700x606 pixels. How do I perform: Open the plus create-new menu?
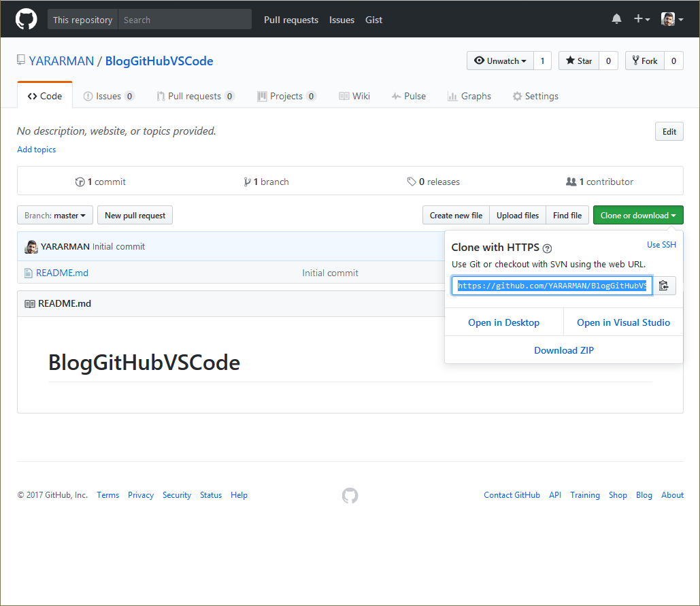click(641, 19)
